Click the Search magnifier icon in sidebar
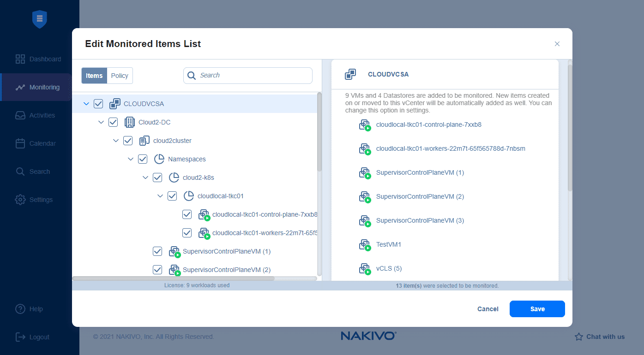The image size is (644, 355). [x=20, y=172]
